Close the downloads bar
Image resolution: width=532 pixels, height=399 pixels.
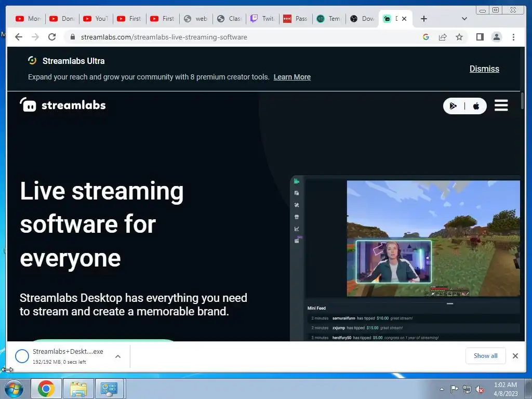515,355
